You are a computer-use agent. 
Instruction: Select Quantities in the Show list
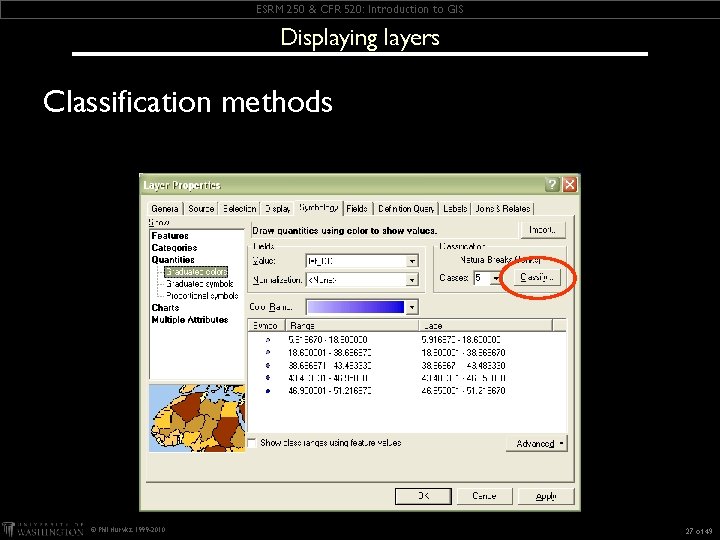[173, 260]
